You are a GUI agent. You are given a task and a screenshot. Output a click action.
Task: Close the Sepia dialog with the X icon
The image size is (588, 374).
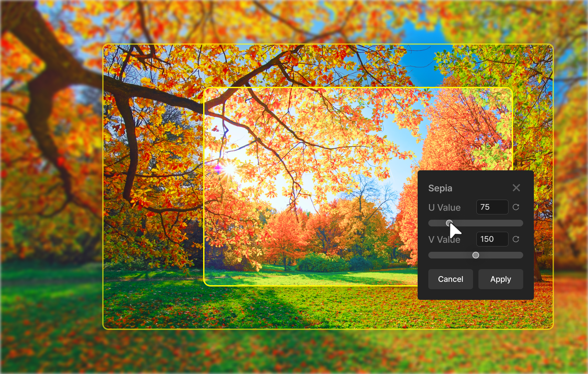516,188
